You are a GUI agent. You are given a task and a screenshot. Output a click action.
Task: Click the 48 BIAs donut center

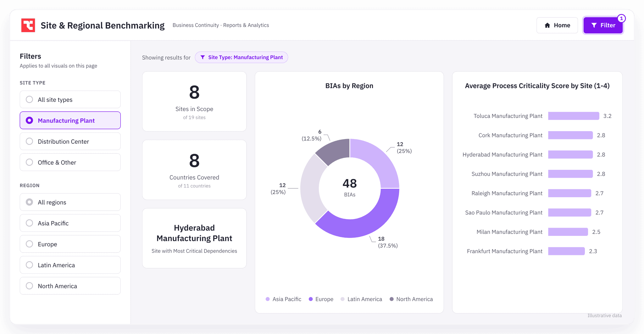[x=350, y=188]
